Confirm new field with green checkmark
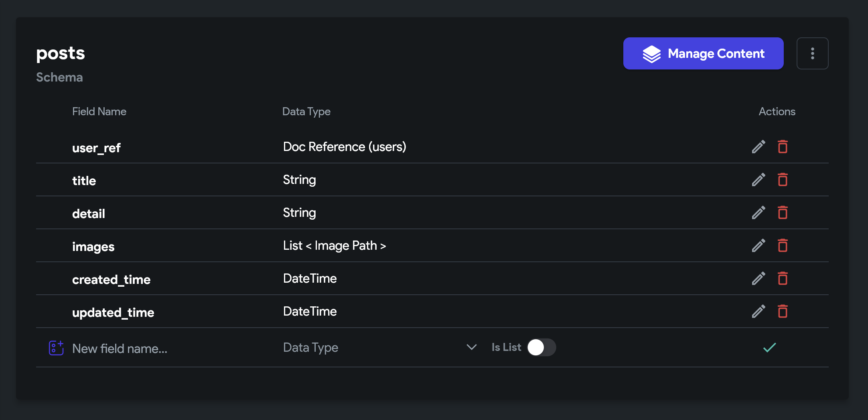 click(769, 348)
